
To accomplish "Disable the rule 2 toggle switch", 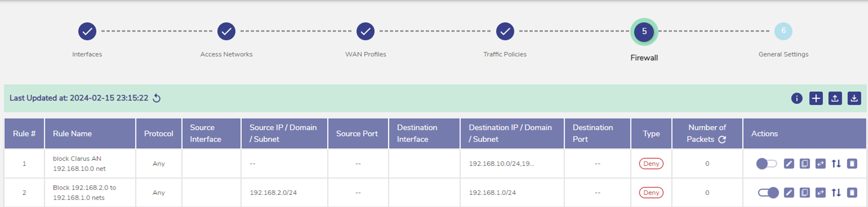I will coord(768,193).
